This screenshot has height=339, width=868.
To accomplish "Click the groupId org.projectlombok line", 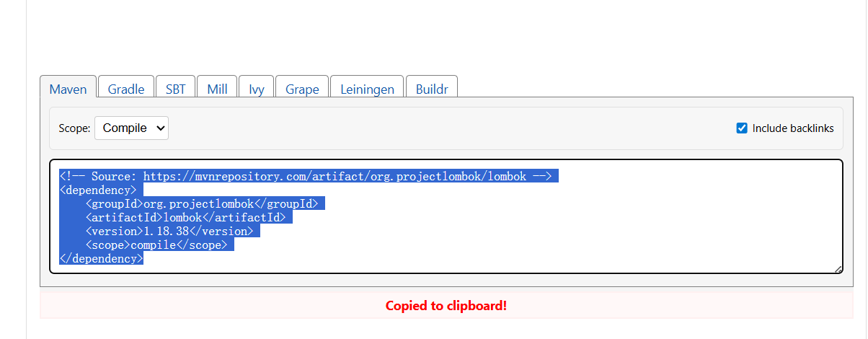I will coord(201,204).
